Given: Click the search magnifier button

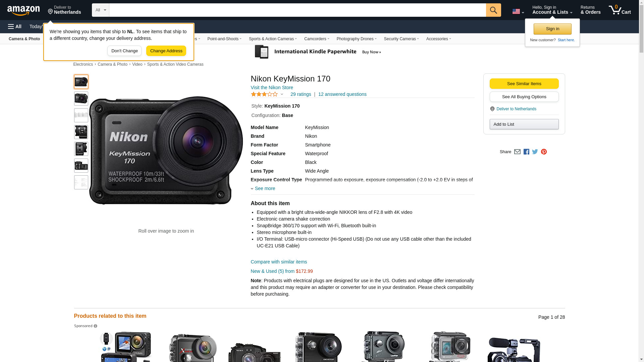Looking at the screenshot, I should coord(493,10).
